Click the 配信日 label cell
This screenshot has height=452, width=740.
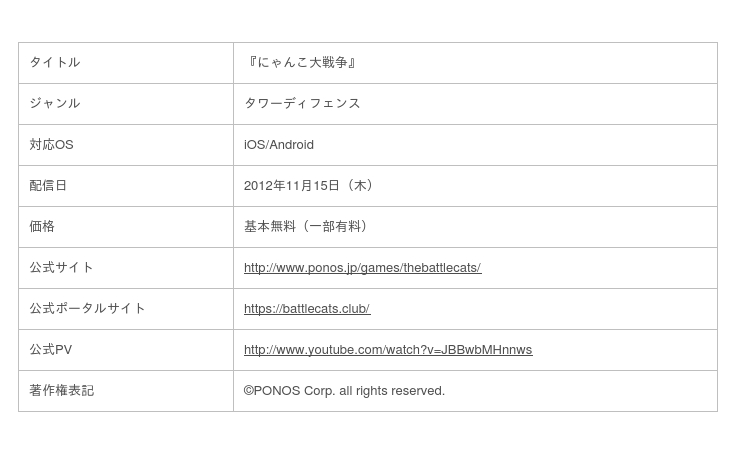click(x=126, y=186)
